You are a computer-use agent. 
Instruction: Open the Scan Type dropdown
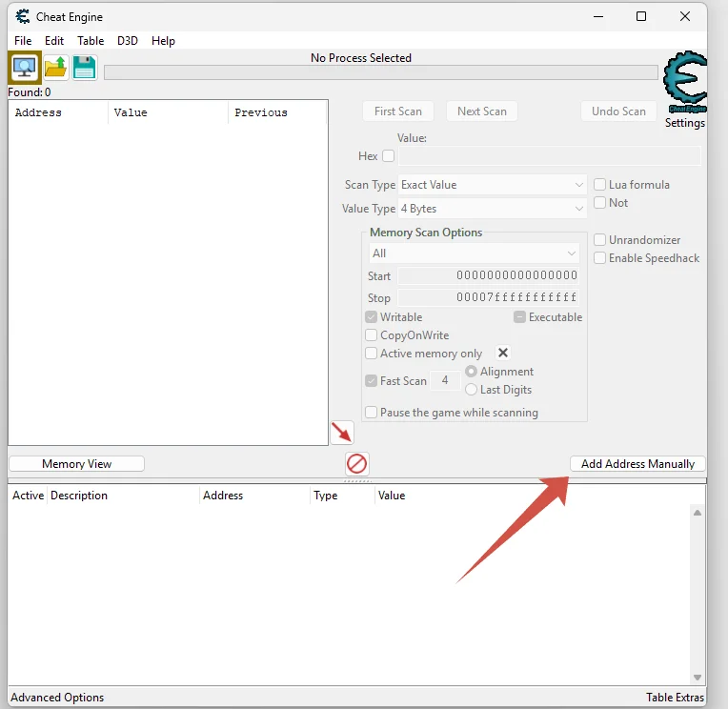(493, 185)
